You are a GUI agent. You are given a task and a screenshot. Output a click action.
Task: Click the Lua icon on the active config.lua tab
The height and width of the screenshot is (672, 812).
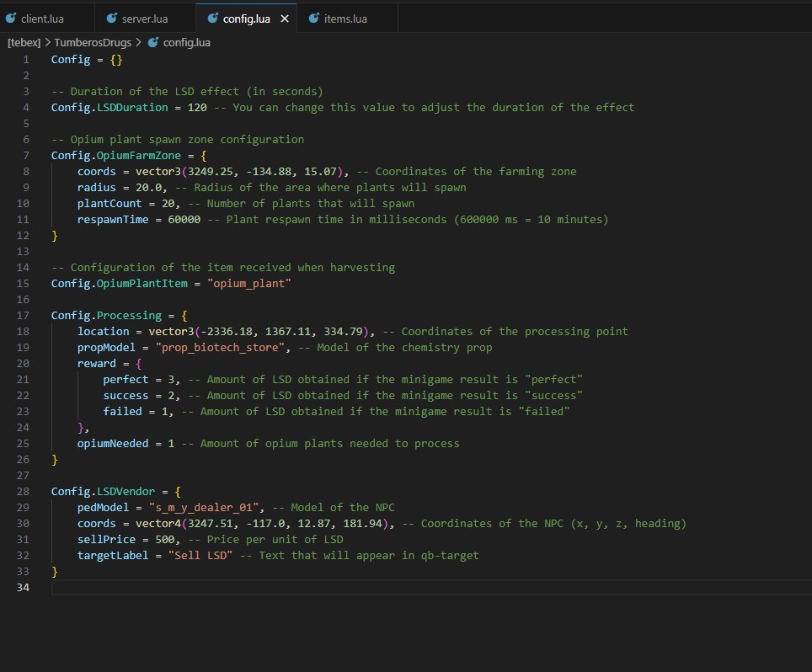[212, 19]
